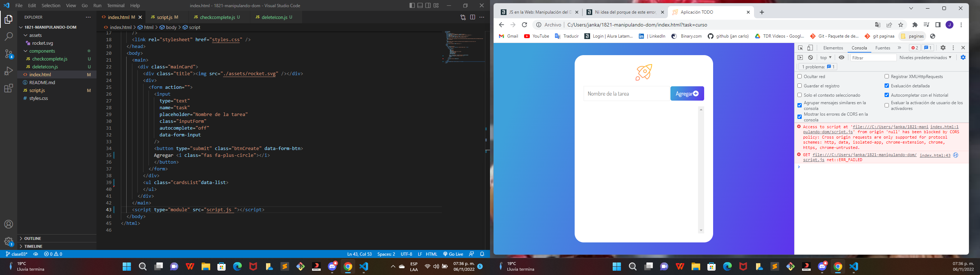Uncheck the Evaluación detallada checkbox
Viewport: 980px width, 275px height.
click(887, 86)
